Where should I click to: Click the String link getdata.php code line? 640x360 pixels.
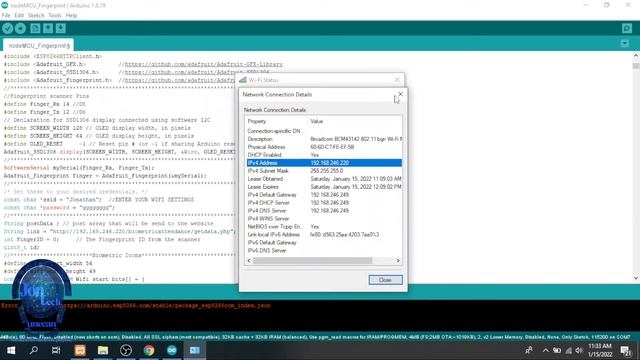[x=119, y=231]
